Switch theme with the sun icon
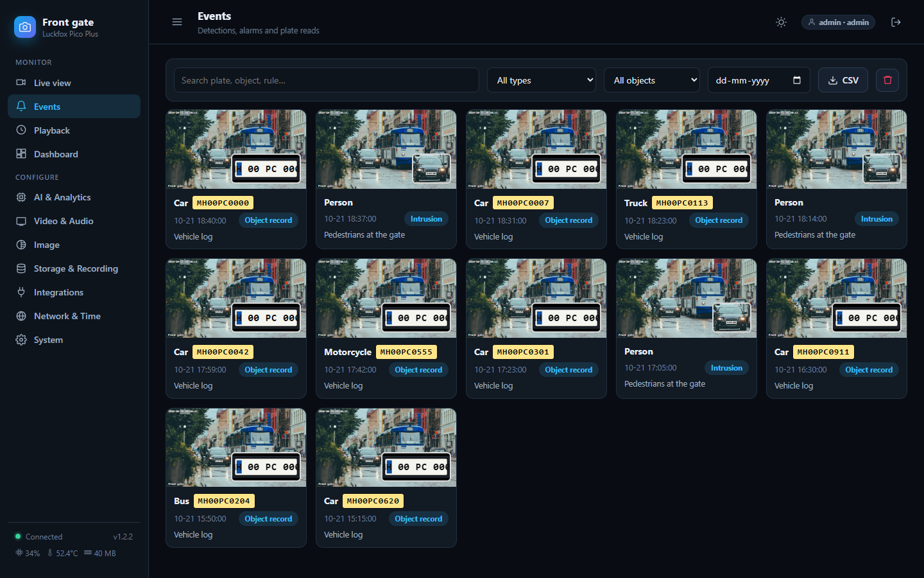 [781, 22]
